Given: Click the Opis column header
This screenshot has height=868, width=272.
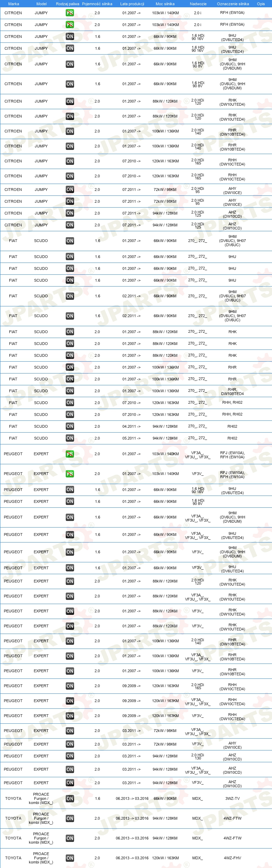Looking at the screenshot, I should pos(261,4).
